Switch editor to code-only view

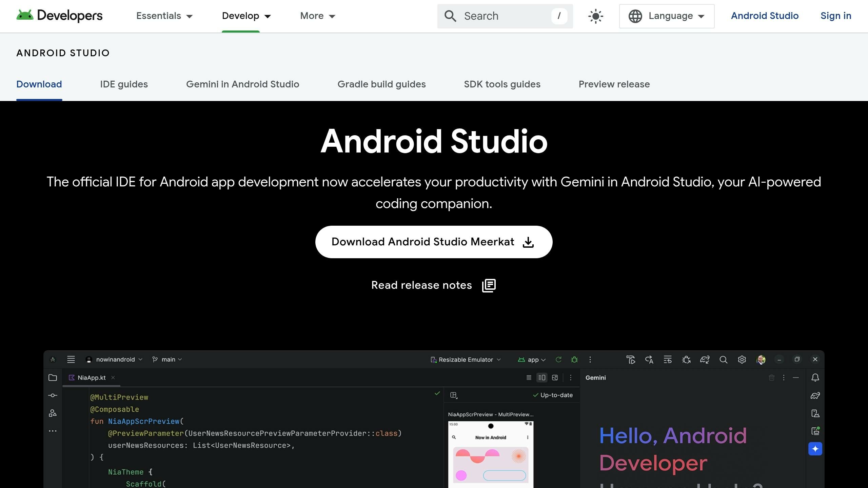click(x=529, y=378)
